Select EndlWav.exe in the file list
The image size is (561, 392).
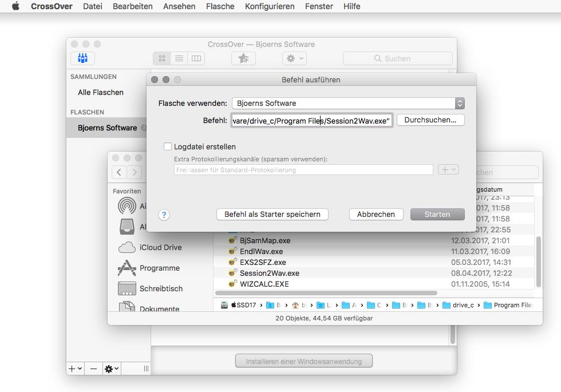[261, 251]
